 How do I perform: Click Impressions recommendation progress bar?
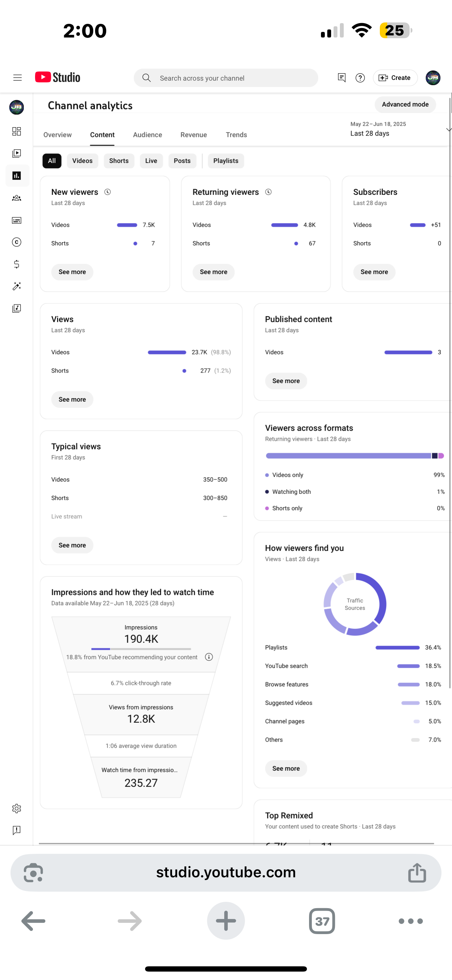pos(141,649)
